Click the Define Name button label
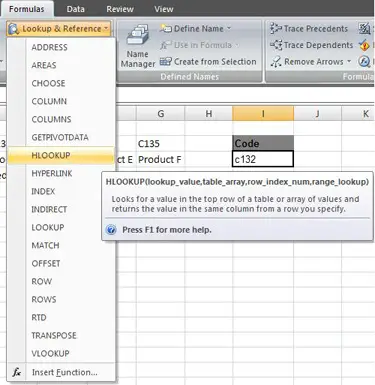The height and width of the screenshot is (385, 375). click(199, 29)
